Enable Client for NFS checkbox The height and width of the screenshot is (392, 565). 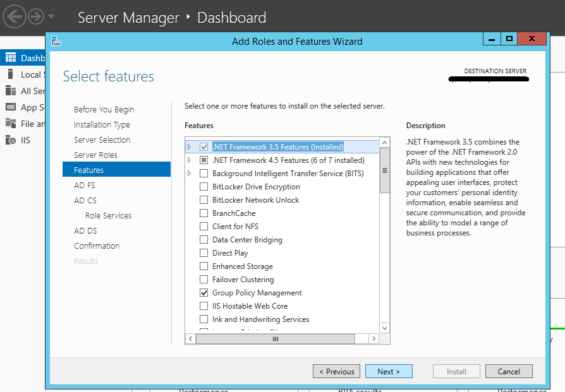click(204, 227)
